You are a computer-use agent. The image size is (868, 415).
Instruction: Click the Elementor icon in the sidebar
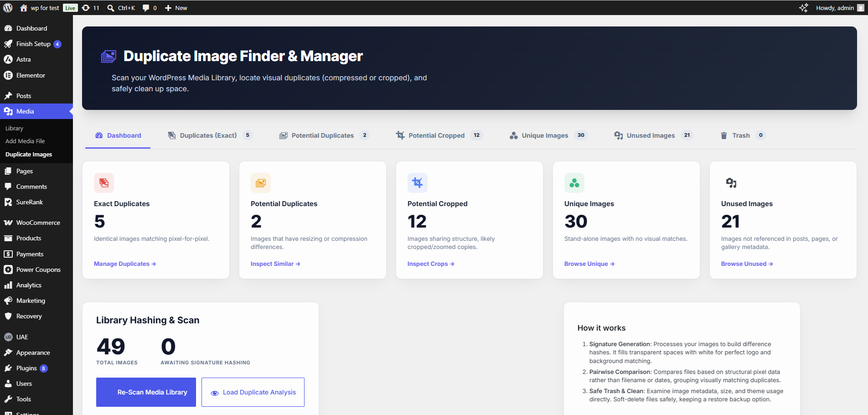click(x=8, y=75)
